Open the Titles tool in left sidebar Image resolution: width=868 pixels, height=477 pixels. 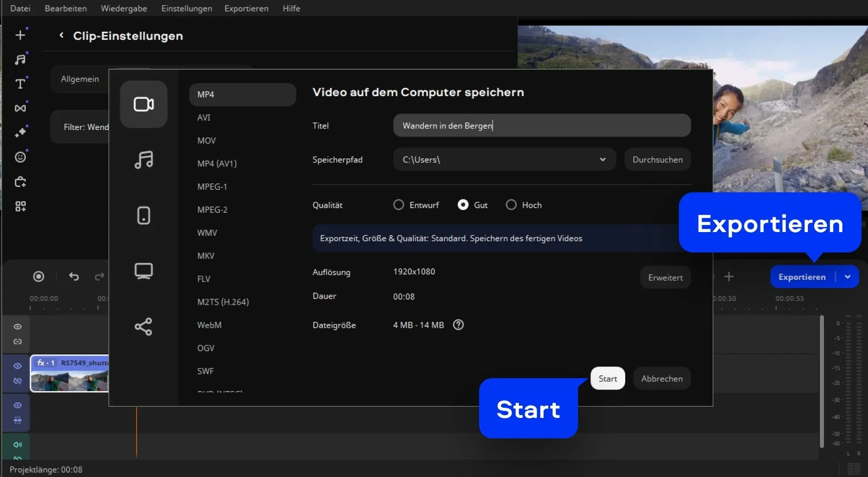point(20,84)
